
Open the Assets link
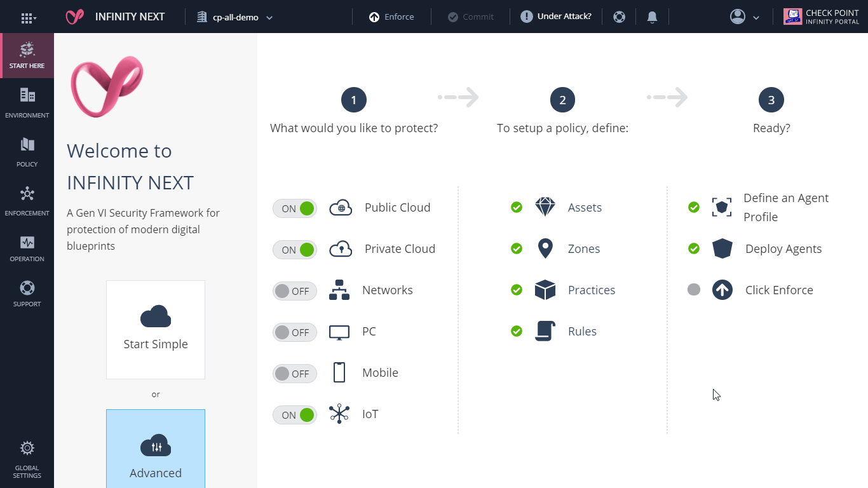click(585, 207)
